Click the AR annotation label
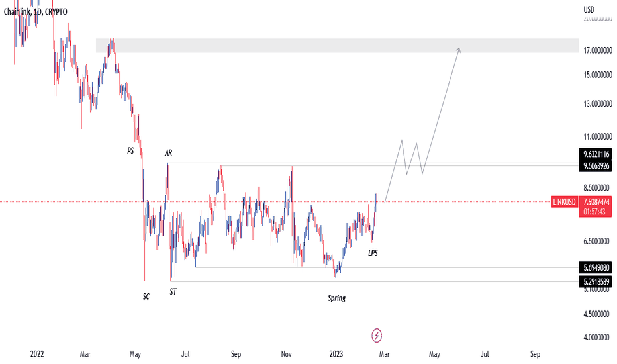The image size is (617, 364). click(168, 153)
